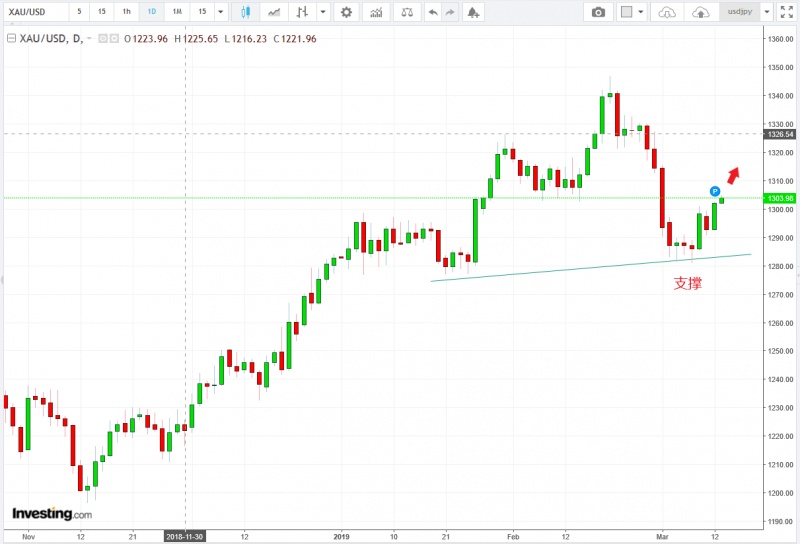Expand the usdjpy saved layout dropdown
Viewport: 800px width, 544px height.
coord(766,12)
